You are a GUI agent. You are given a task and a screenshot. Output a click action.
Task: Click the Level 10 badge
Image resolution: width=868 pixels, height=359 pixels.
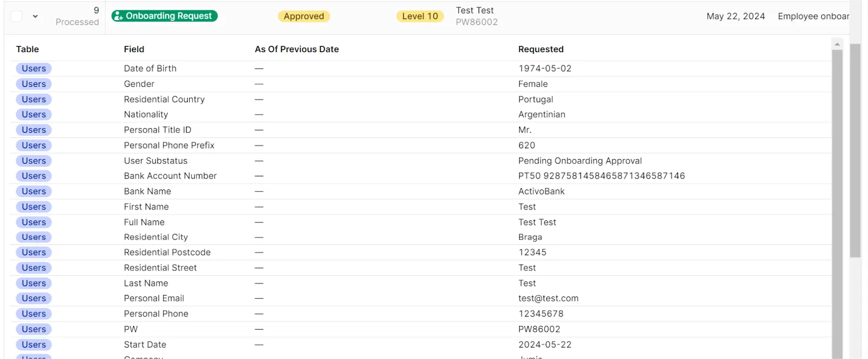coord(420,16)
